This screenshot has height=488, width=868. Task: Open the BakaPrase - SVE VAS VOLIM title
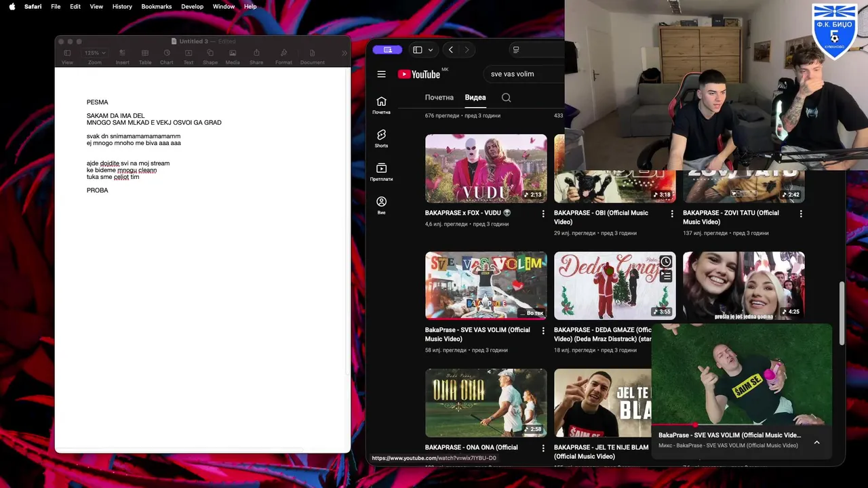[477, 334]
